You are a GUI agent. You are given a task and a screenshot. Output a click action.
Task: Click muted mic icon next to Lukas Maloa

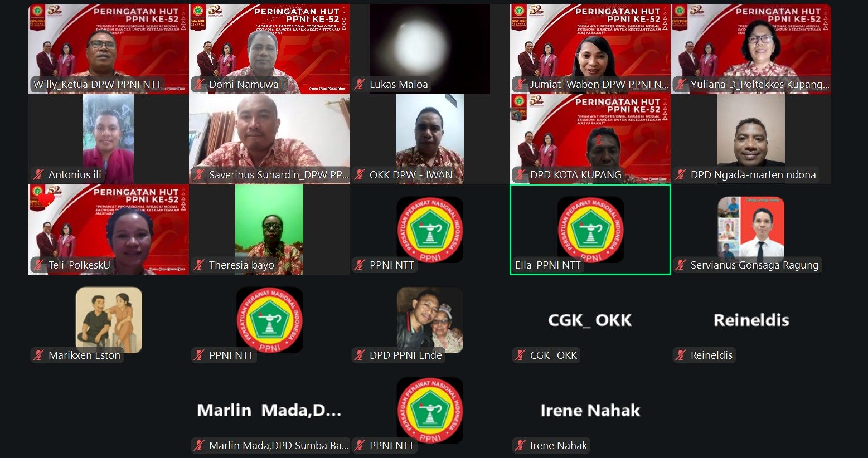[360, 85]
